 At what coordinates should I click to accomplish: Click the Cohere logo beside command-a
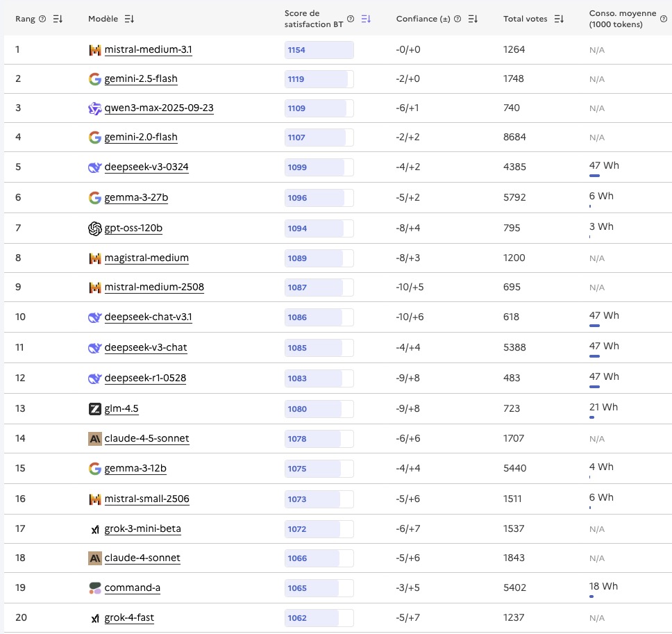[95, 588]
